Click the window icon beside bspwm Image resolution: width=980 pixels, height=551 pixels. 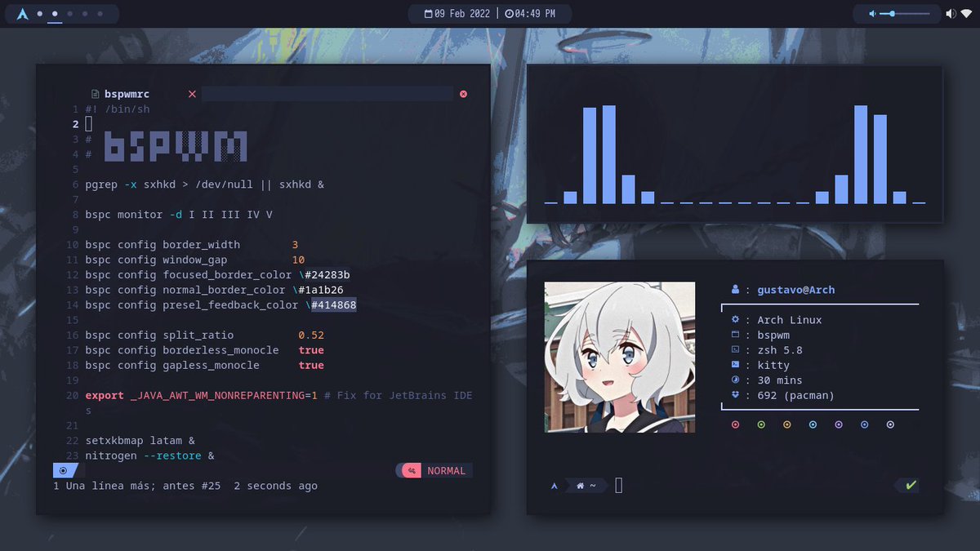pyautogui.click(x=735, y=335)
